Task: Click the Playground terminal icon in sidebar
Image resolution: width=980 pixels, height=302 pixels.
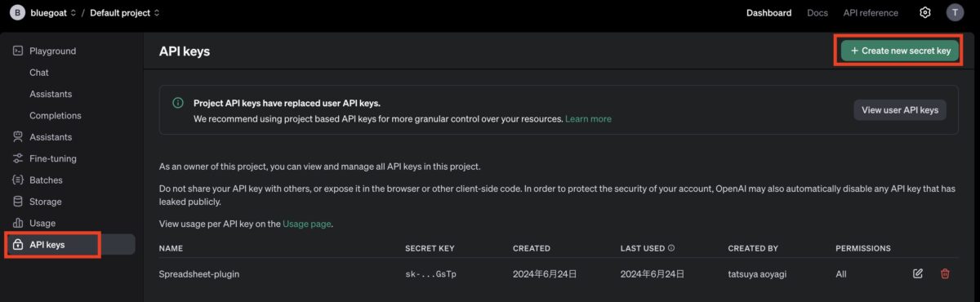Action: pos(18,51)
